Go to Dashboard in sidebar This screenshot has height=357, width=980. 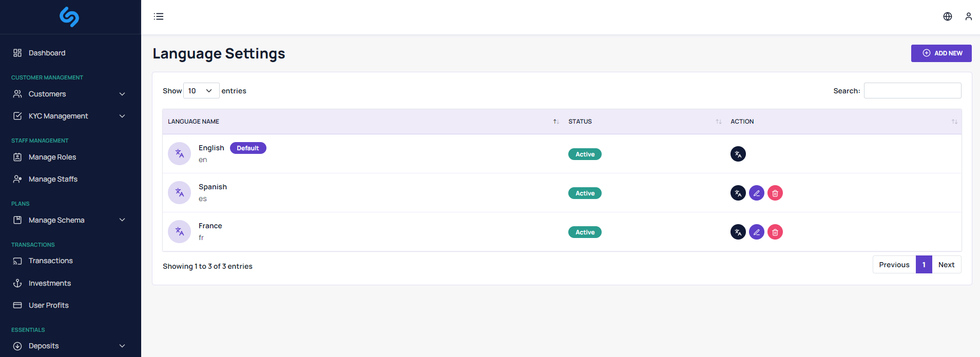click(x=47, y=53)
